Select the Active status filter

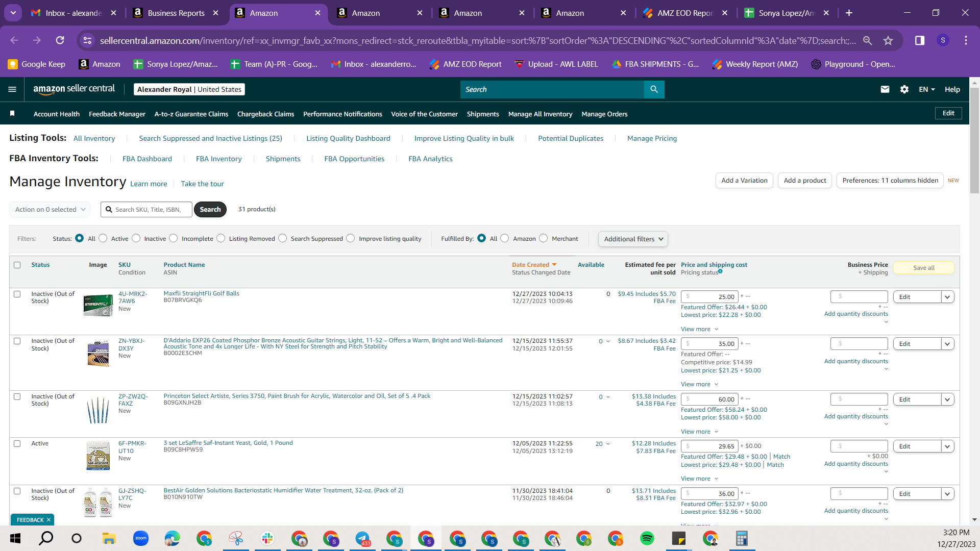103,238
